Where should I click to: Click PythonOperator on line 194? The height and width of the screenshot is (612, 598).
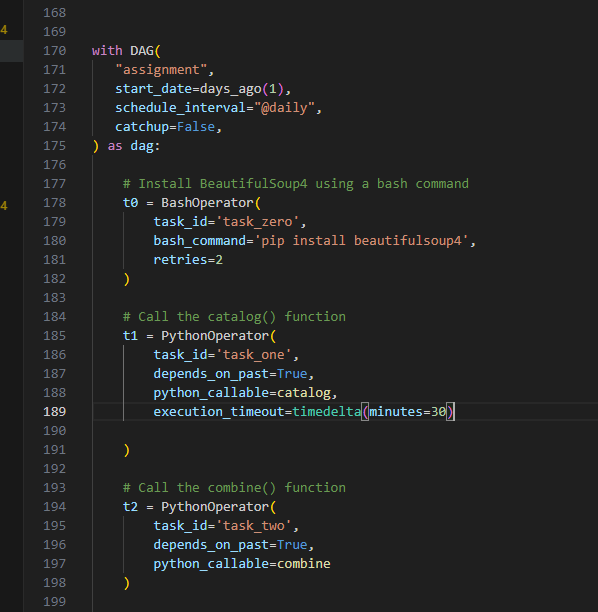pos(215,507)
